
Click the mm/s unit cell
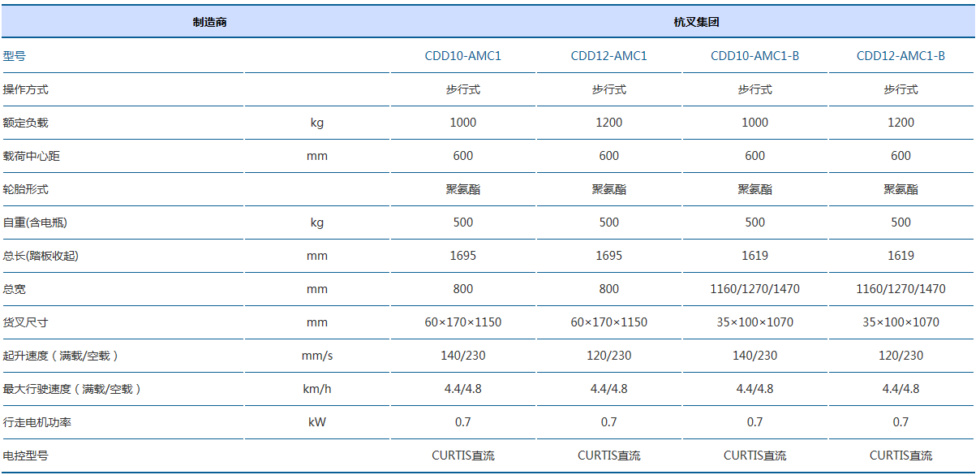click(x=317, y=356)
